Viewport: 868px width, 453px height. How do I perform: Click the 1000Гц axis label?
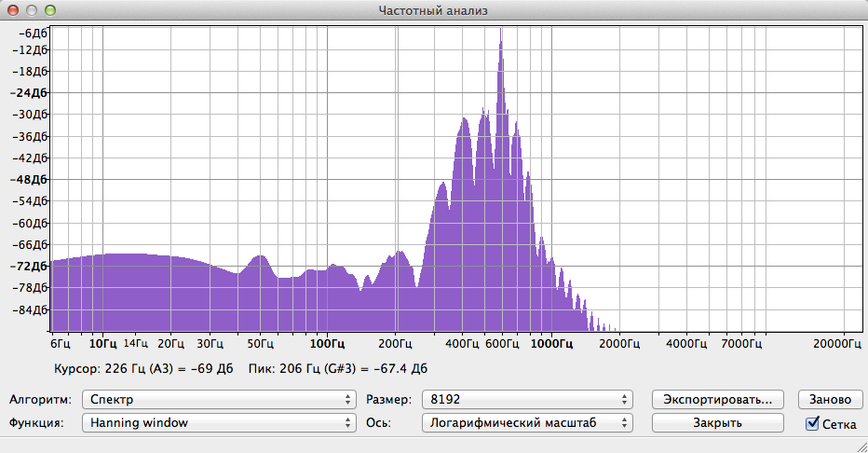(x=551, y=344)
